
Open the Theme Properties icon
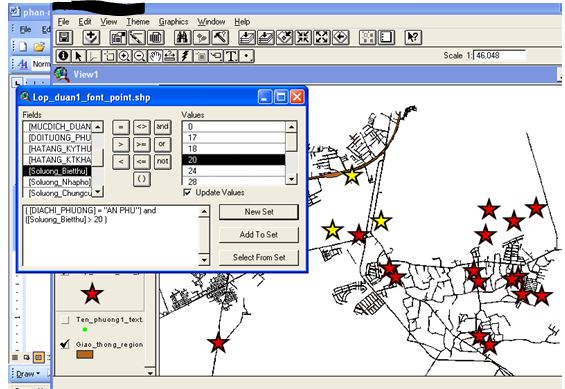coord(118,37)
